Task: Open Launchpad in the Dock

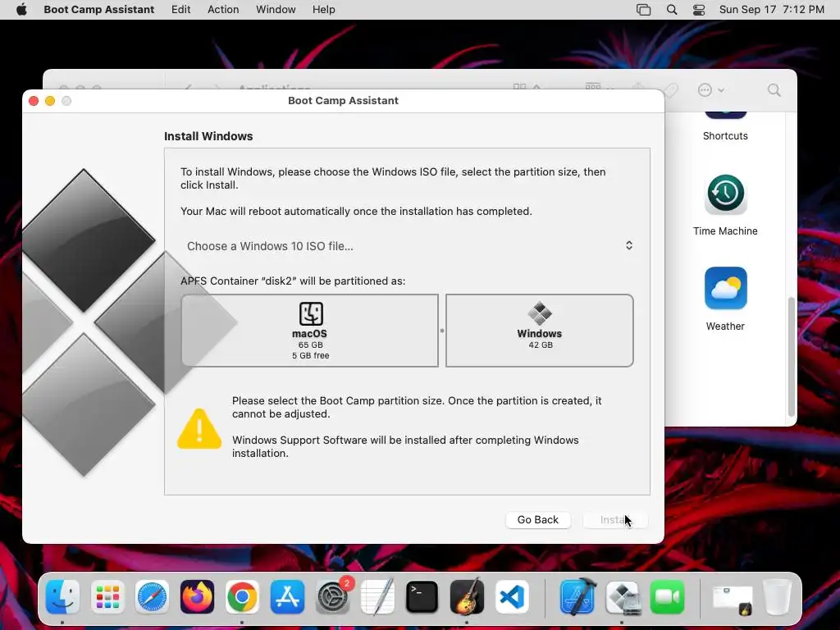Action: pyautogui.click(x=107, y=596)
